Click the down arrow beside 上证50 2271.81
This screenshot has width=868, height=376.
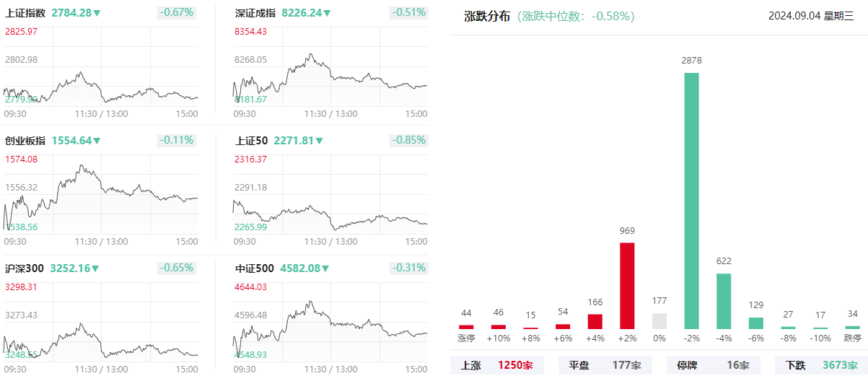[x=319, y=141]
